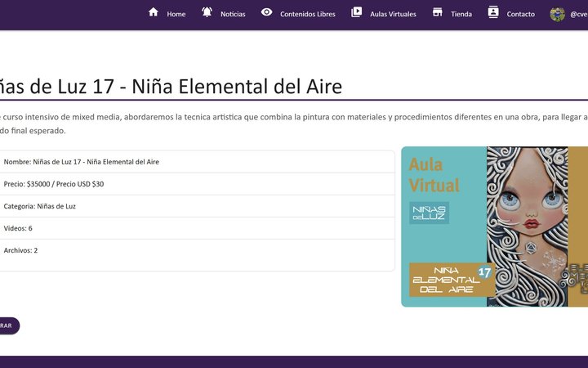Navigate to Aulas Virtuales
This screenshot has height=368, width=588.
pos(393,14)
